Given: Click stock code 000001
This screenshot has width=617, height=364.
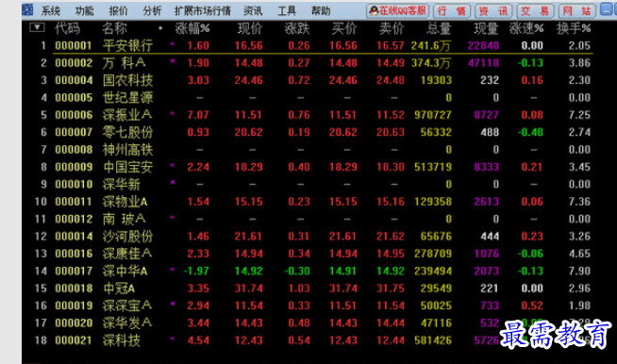Looking at the screenshot, I should tap(74, 45).
